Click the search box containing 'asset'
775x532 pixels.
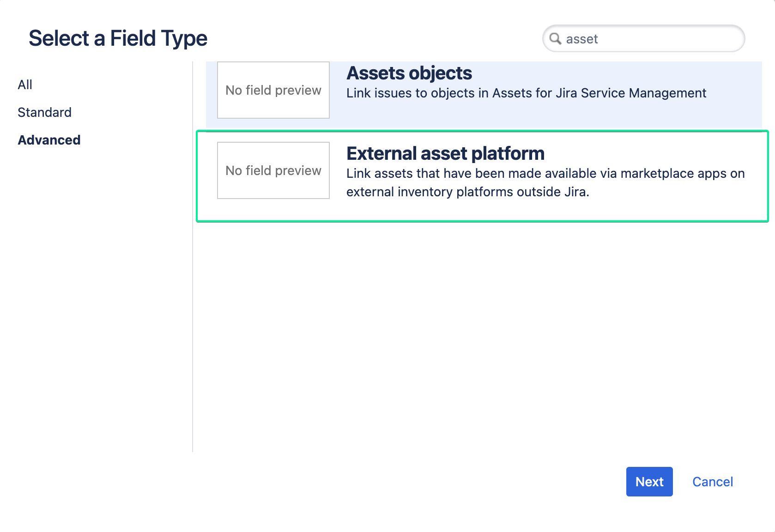(642, 39)
